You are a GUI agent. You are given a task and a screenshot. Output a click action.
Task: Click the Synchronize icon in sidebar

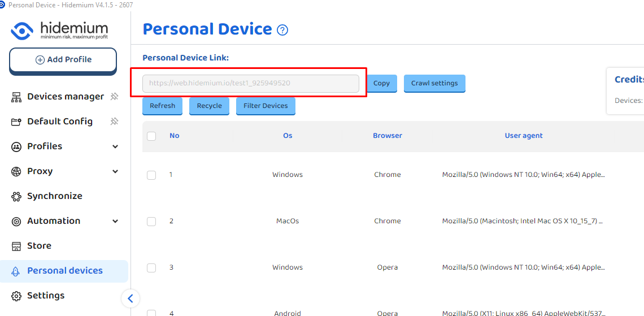click(16, 196)
